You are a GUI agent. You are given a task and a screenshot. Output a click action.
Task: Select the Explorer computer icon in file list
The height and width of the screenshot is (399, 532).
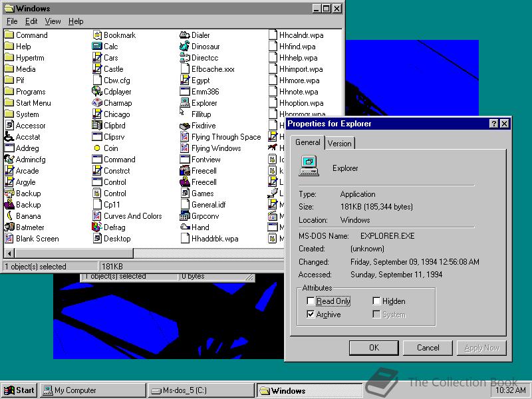pos(185,103)
